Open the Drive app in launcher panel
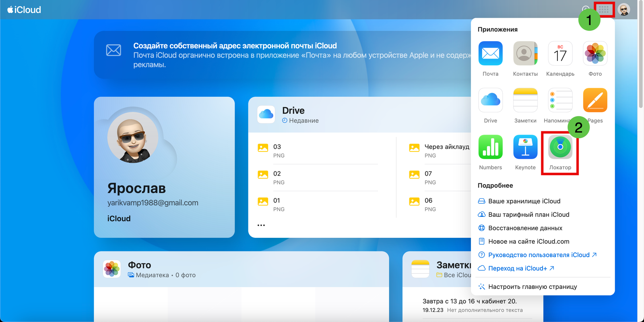 tap(490, 100)
